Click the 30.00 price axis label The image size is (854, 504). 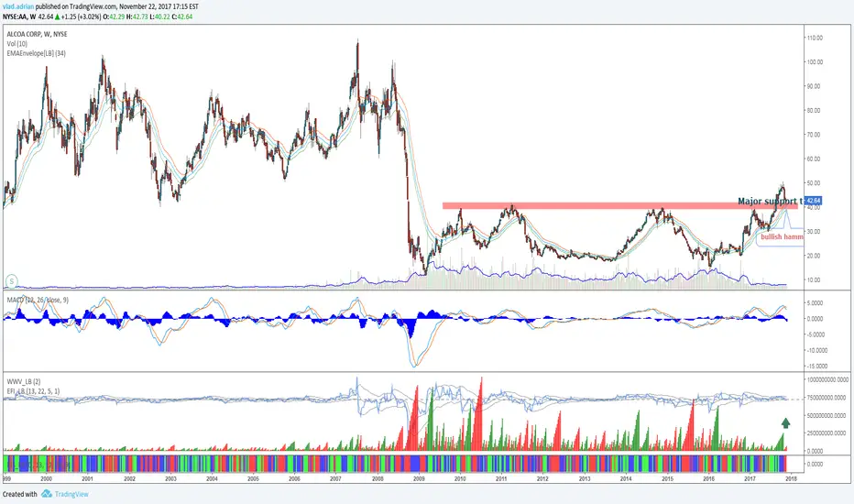tap(813, 232)
